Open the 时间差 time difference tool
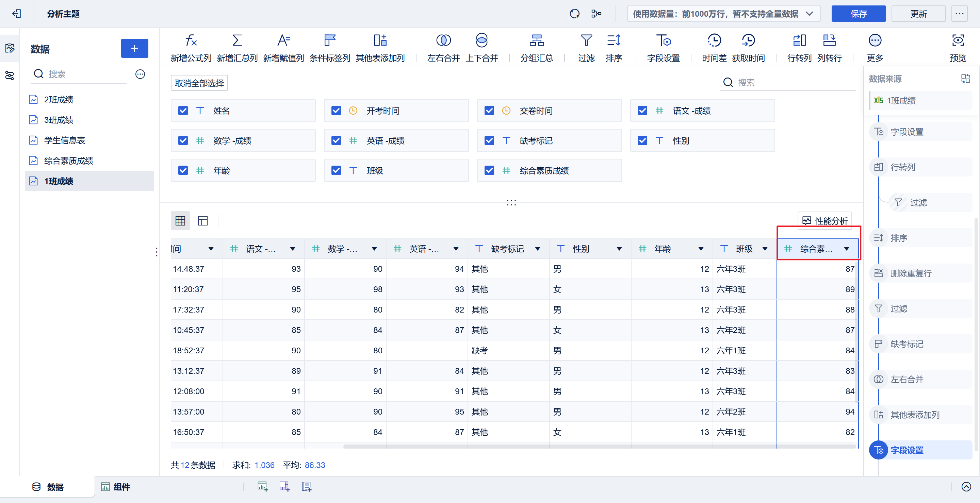The width and height of the screenshot is (980, 503). click(714, 40)
